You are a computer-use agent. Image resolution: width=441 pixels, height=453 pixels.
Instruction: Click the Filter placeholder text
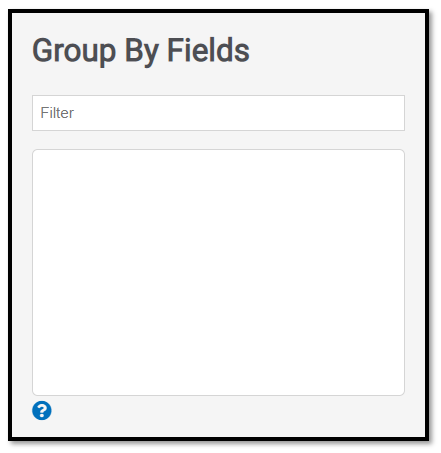click(x=57, y=113)
